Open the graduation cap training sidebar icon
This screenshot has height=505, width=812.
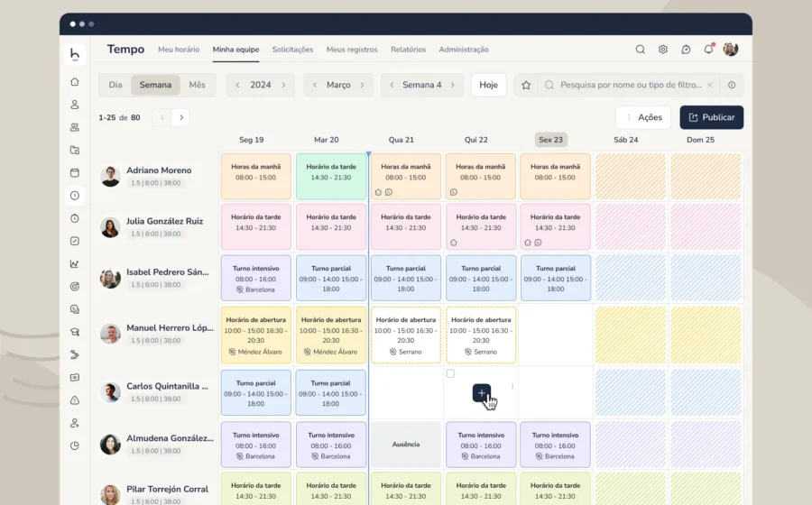click(75, 332)
